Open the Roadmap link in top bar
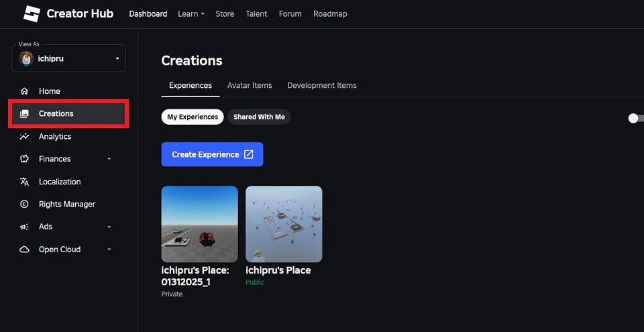The width and height of the screenshot is (644, 332). click(x=330, y=13)
